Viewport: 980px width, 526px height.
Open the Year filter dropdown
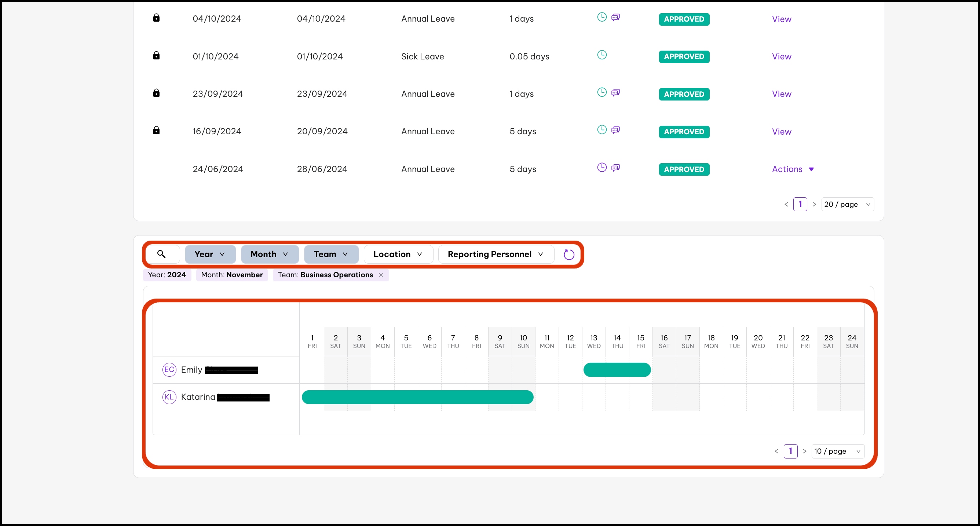pos(210,254)
